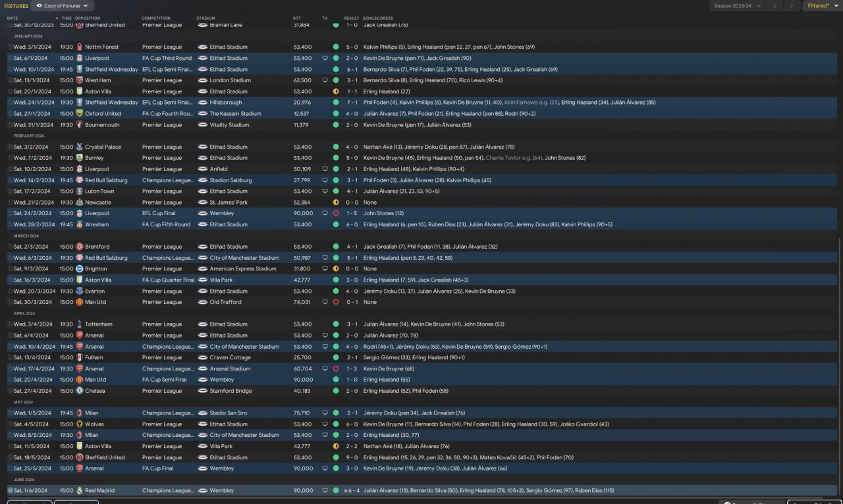Click the stadium icon beside Old Trafford
This screenshot has height=504, width=843.
pos(203,302)
